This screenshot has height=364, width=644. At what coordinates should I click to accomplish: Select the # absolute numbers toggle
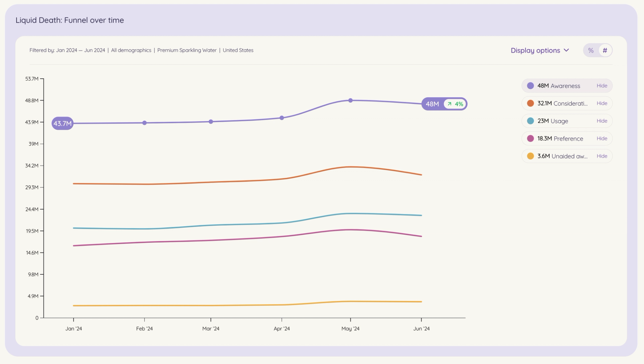click(x=605, y=50)
